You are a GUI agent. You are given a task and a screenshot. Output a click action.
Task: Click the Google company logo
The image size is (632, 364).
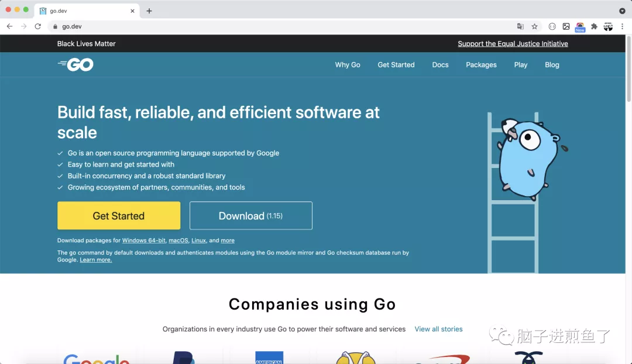point(97,358)
